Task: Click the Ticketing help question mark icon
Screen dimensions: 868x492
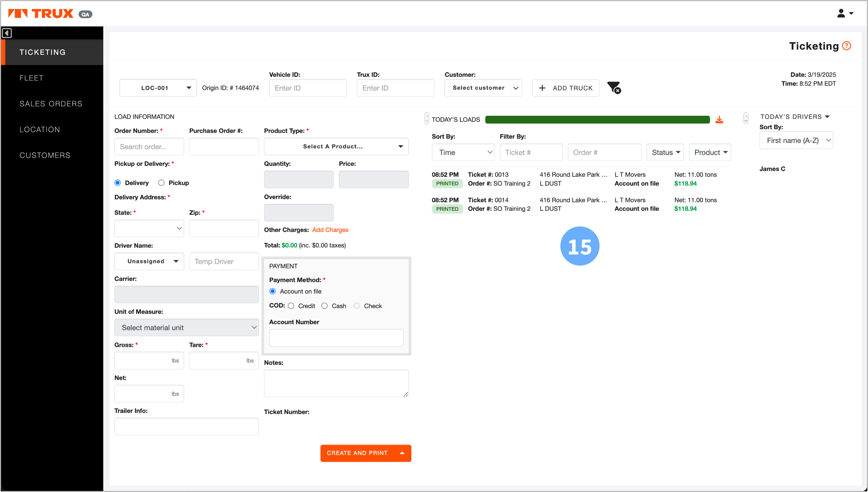Action: click(846, 46)
